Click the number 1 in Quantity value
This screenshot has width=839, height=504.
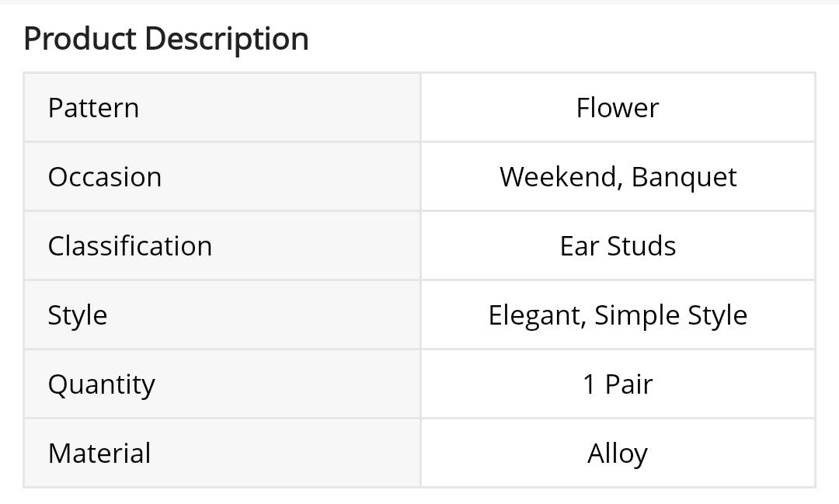click(590, 384)
